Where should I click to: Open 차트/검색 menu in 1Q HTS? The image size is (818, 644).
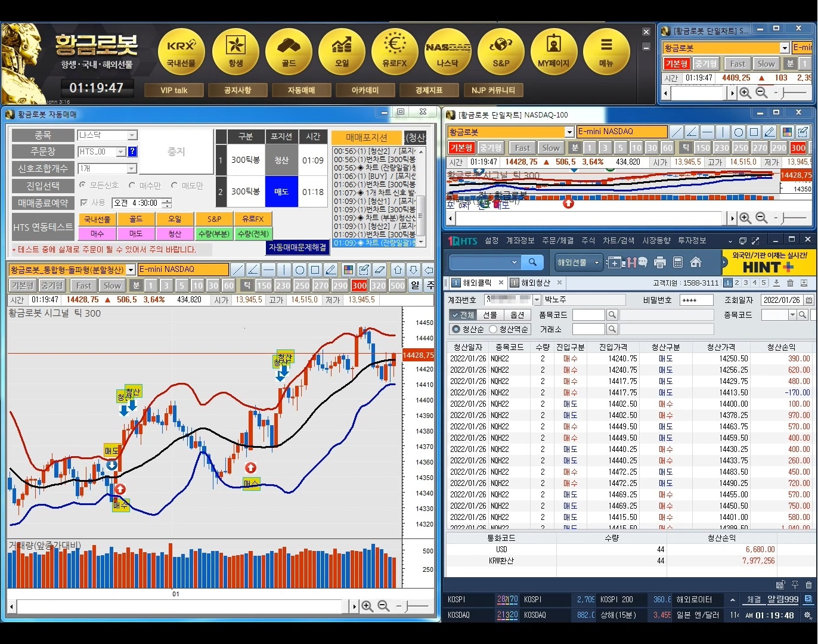tap(618, 241)
